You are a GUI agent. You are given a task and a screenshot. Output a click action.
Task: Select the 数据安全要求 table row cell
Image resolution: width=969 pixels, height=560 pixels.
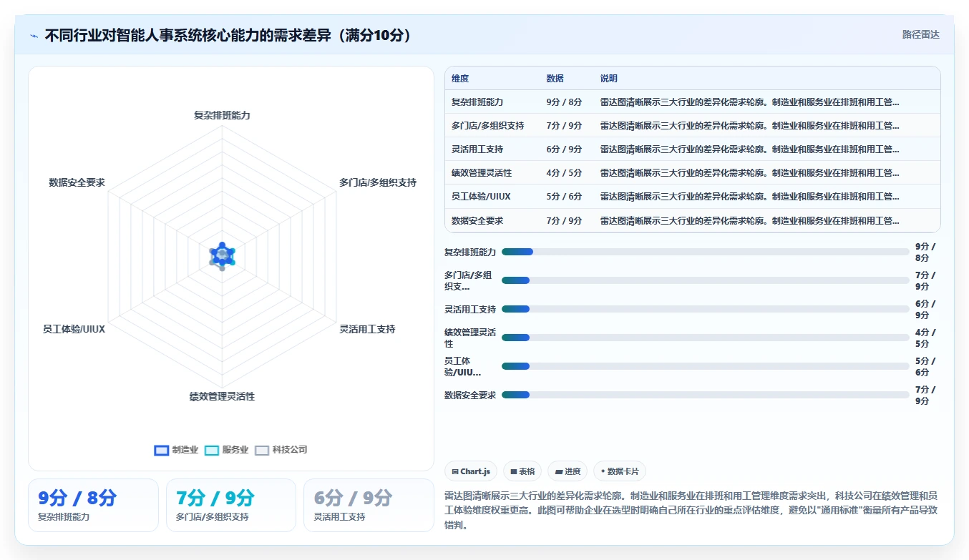point(477,221)
